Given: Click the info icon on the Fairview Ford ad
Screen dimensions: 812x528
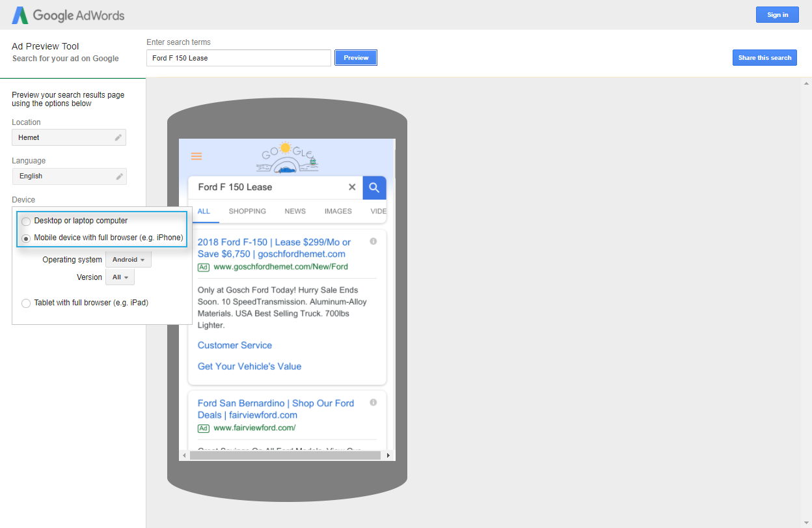Looking at the screenshot, I should pyautogui.click(x=373, y=402).
